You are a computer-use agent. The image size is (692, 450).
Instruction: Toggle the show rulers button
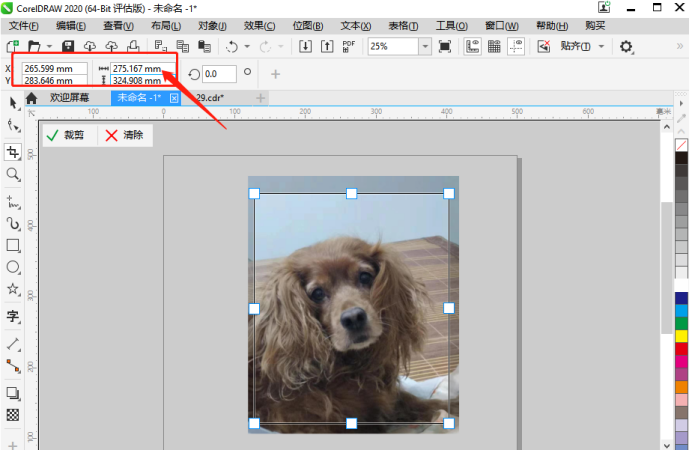pyautogui.click(x=472, y=47)
